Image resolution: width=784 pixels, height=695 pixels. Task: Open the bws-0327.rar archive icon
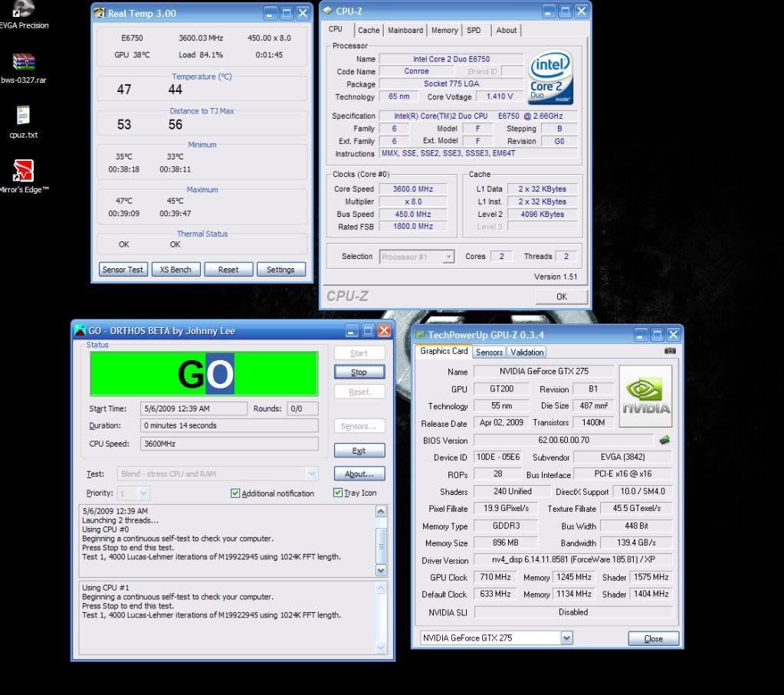[x=23, y=61]
